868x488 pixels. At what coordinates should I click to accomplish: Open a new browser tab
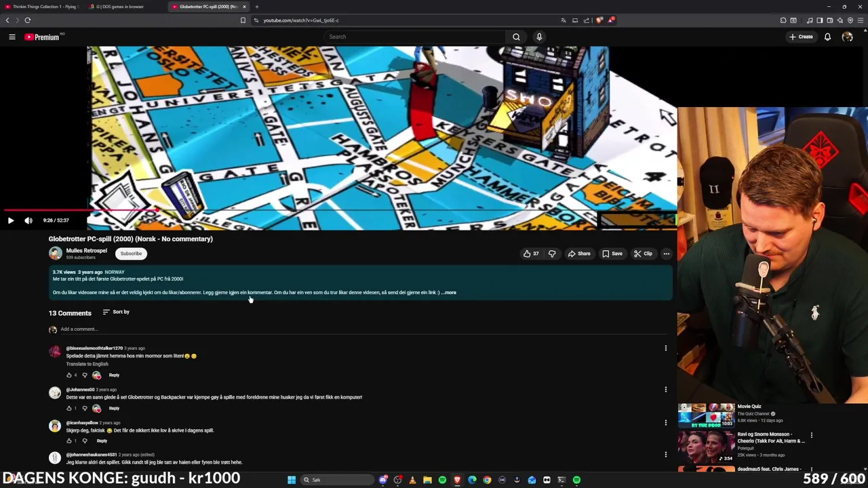(256, 7)
